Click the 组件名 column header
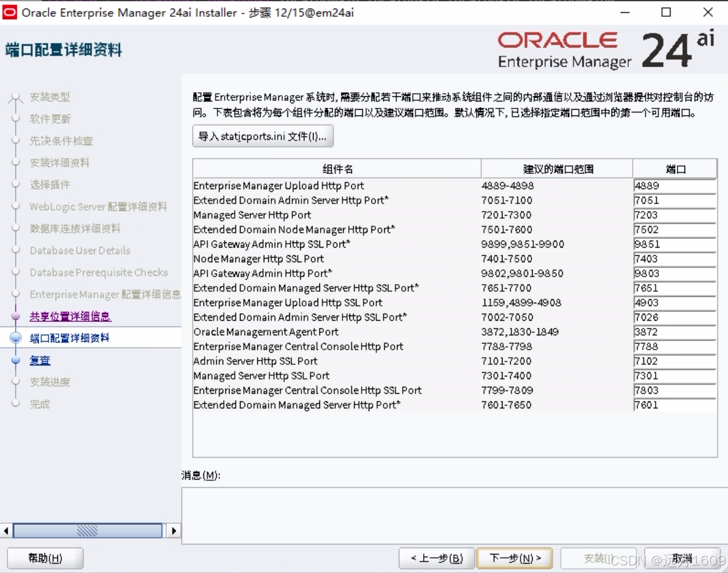Image resolution: width=728 pixels, height=573 pixels. pos(337,168)
